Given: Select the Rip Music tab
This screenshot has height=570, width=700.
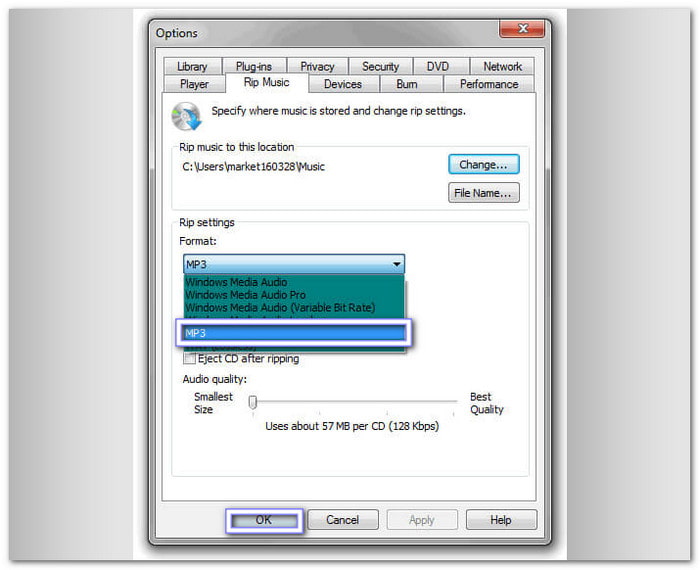Looking at the screenshot, I should [267, 83].
